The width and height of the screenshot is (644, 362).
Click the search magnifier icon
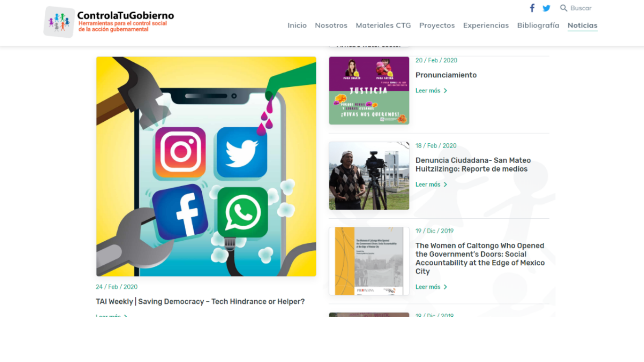click(563, 8)
